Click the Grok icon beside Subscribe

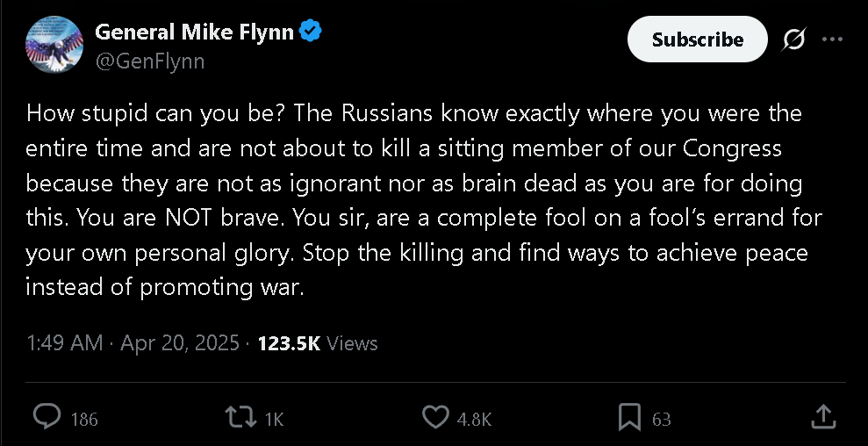pos(794,40)
